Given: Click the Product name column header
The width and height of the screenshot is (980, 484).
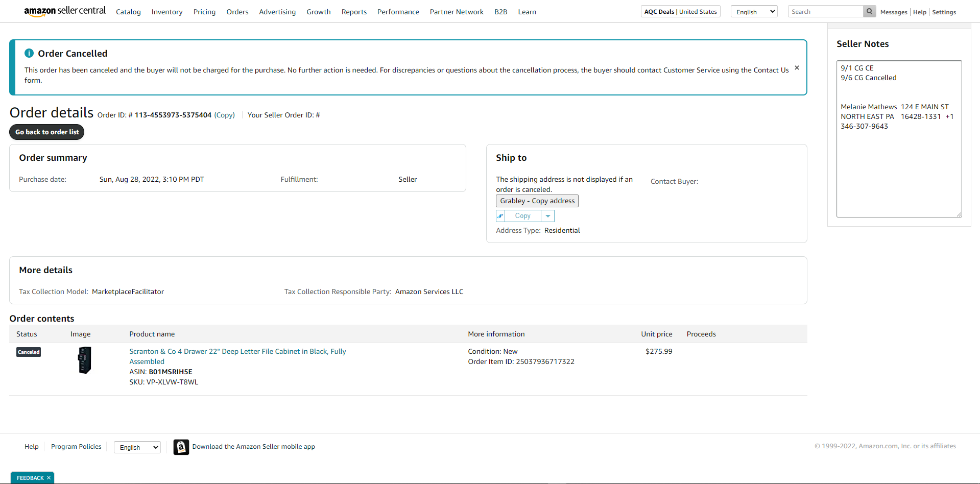Looking at the screenshot, I should click(x=152, y=334).
